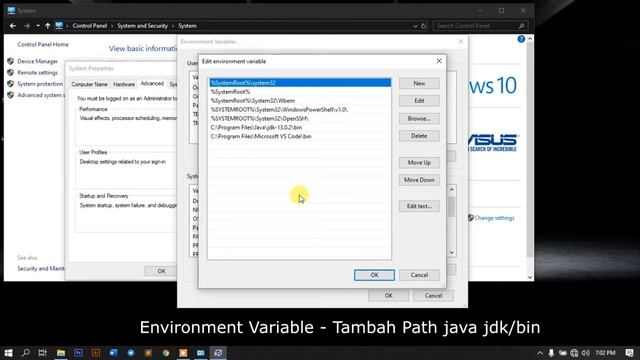Viewport: 640px width, 360px height.
Task: Click the 7:02 PM taskbar clock
Action: 605,353
